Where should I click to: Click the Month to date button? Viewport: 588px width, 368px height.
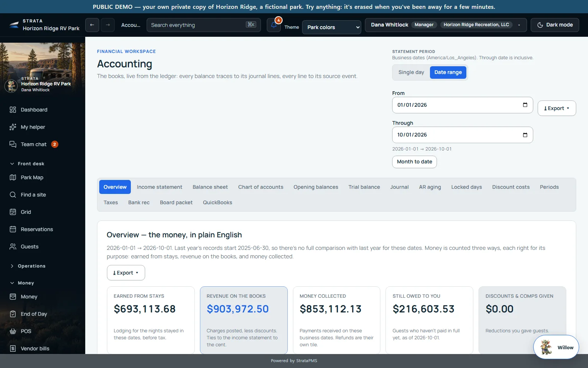coord(415,162)
